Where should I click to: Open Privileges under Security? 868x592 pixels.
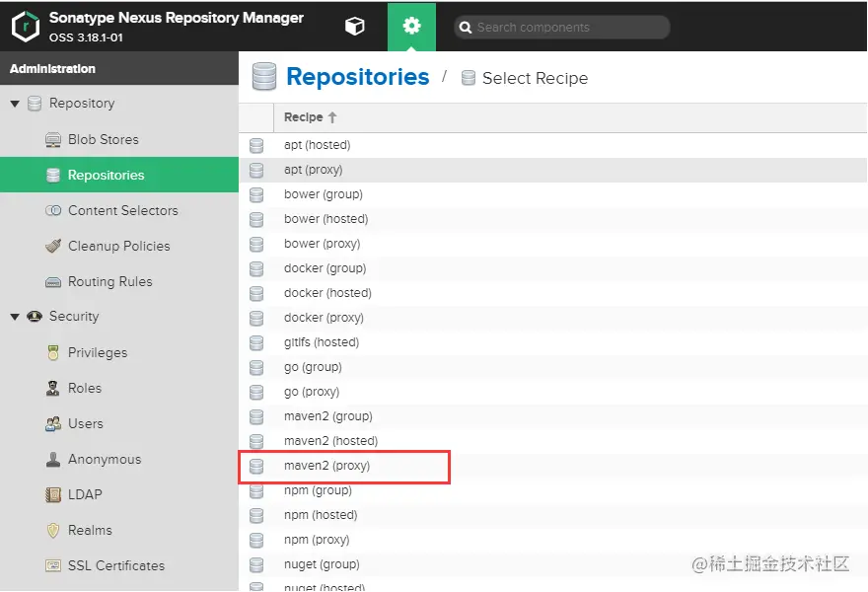119,352
